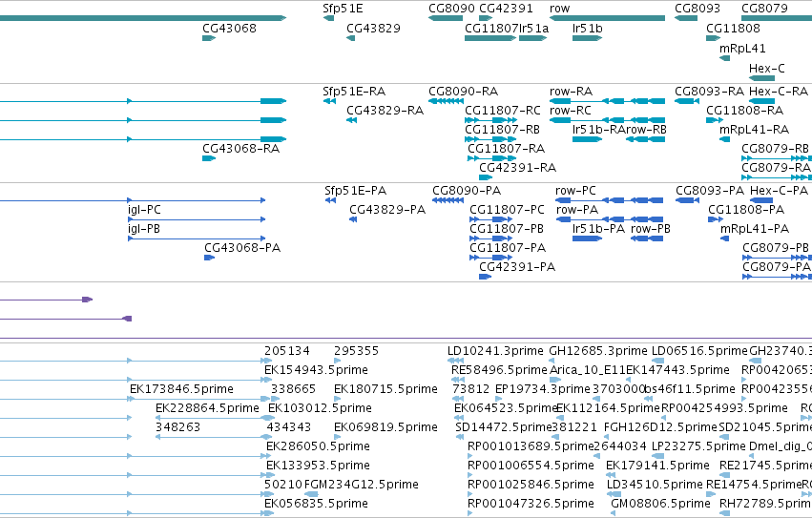The image size is (812, 518).
Task: Select the FGM234G12.5prime EST label
Action: pos(362,485)
